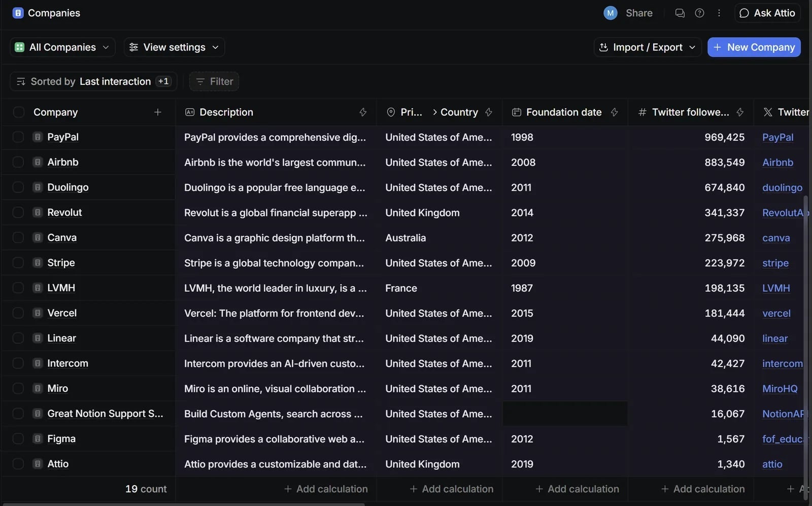Viewport: 812px width, 506px height.
Task: Open the View settings dropdown
Action: tap(174, 47)
